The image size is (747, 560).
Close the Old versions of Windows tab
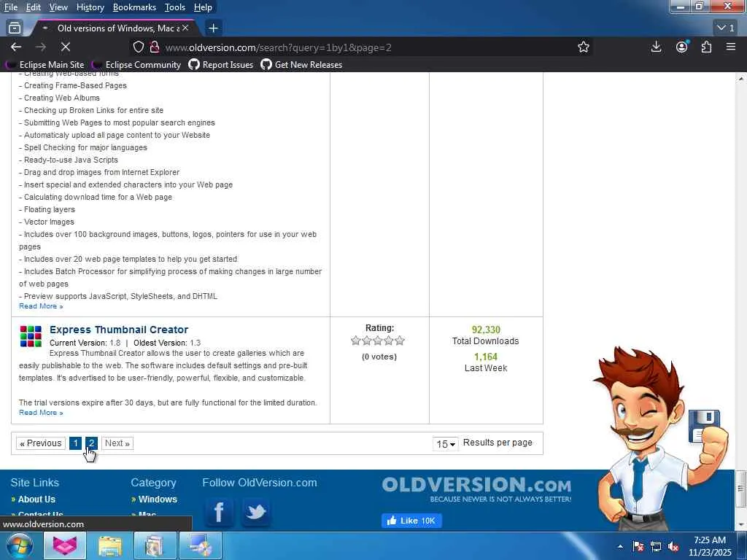click(x=185, y=28)
